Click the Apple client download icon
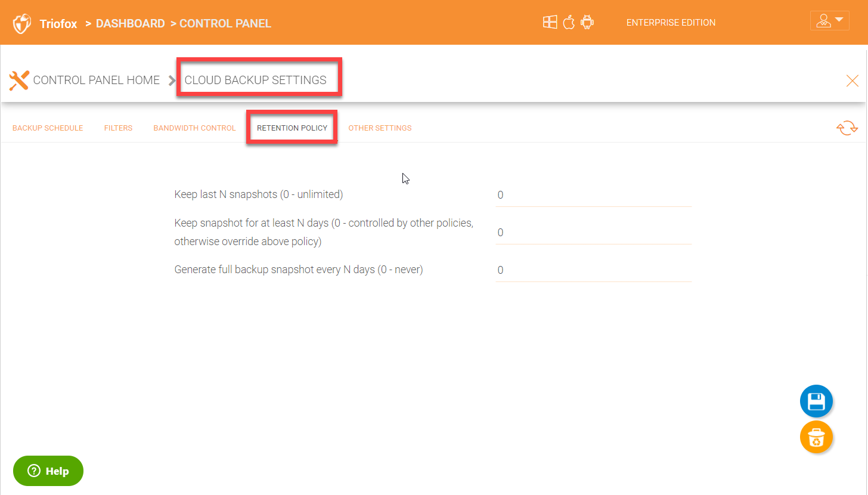 pos(569,23)
